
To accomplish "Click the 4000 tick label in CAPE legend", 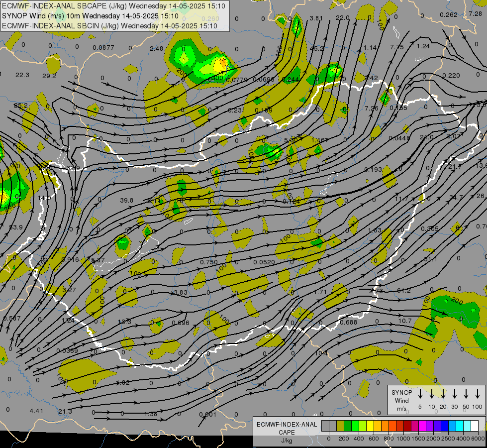I will (x=463, y=439).
